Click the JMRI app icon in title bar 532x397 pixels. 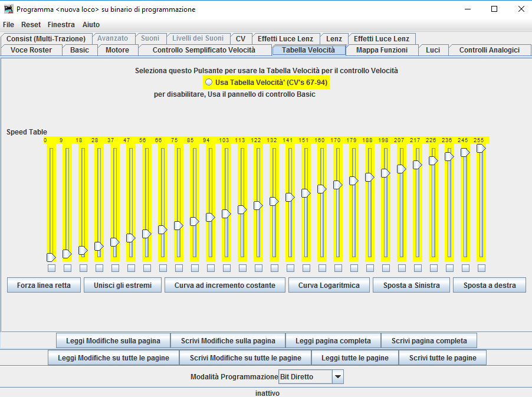pos(8,9)
